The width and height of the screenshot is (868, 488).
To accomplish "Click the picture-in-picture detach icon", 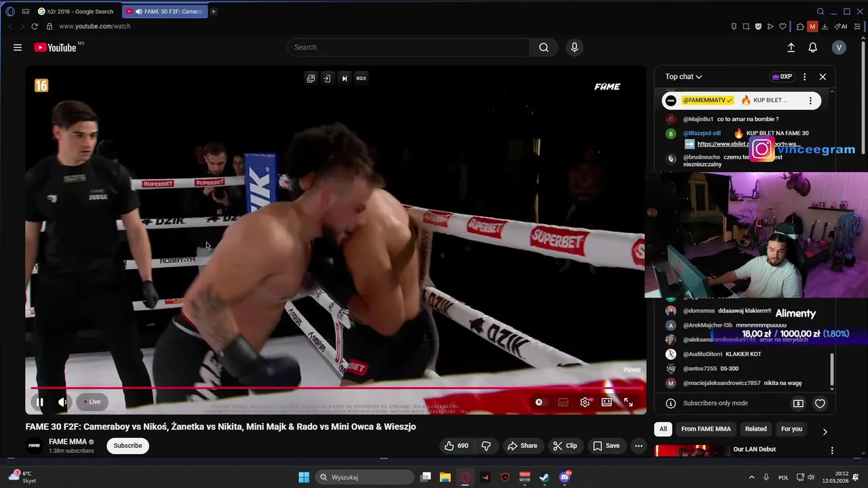I will tap(327, 79).
